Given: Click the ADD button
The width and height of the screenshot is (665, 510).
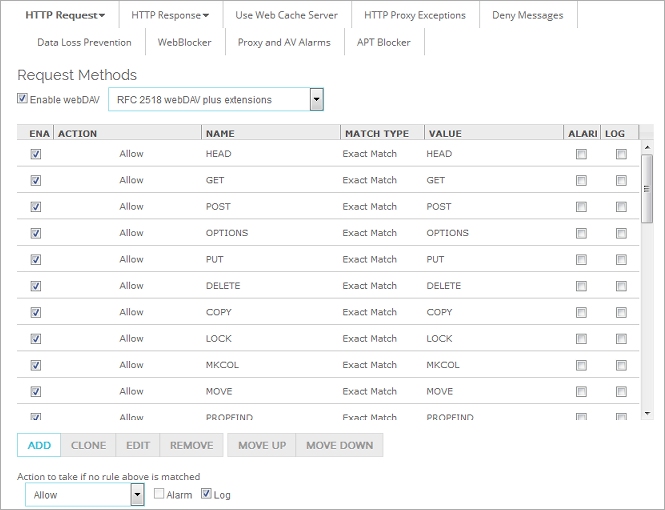Looking at the screenshot, I should pyautogui.click(x=39, y=445).
